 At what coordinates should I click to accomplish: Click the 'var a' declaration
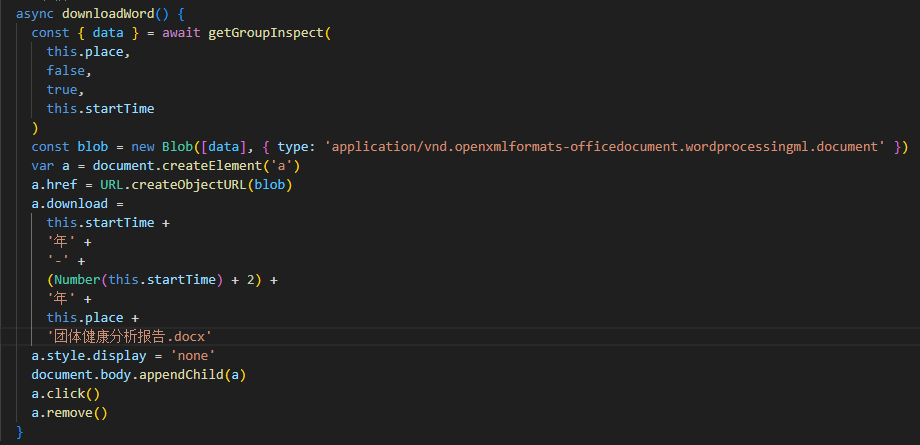tap(50, 166)
